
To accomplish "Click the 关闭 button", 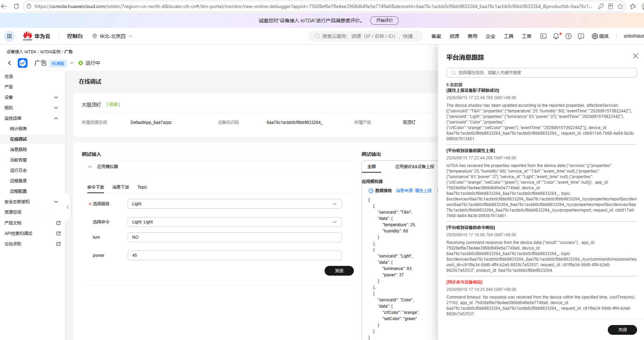I will click(622, 330).
